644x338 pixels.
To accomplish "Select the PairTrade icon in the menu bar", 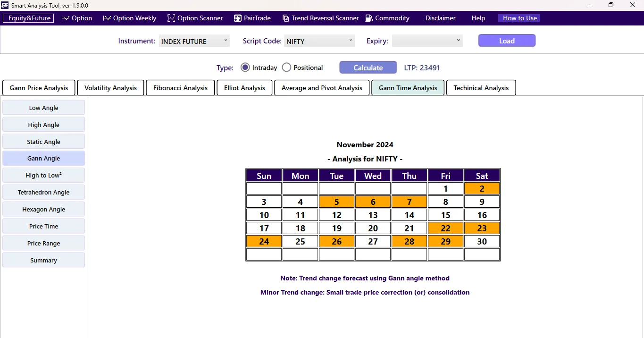I will coord(237,18).
